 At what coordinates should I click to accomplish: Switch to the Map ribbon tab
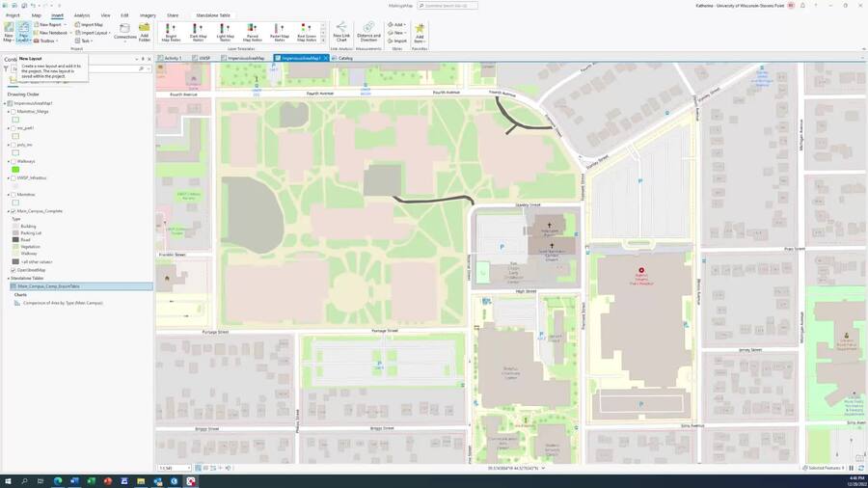36,15
